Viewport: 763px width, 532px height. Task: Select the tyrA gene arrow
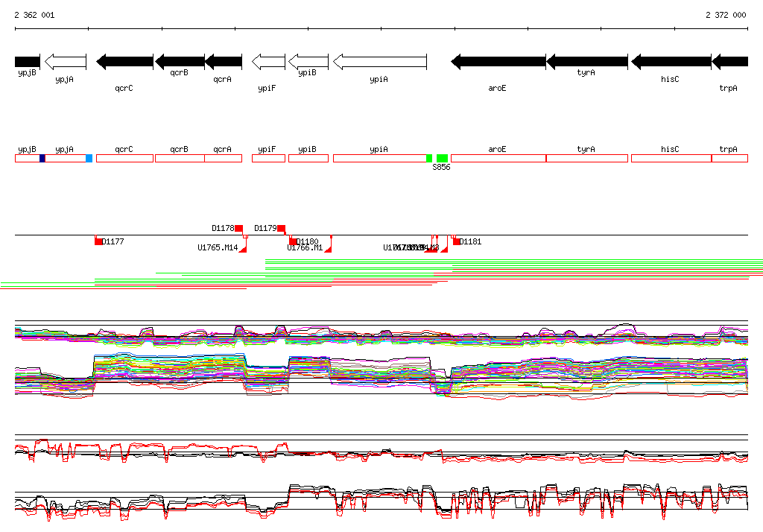(587, 62)
